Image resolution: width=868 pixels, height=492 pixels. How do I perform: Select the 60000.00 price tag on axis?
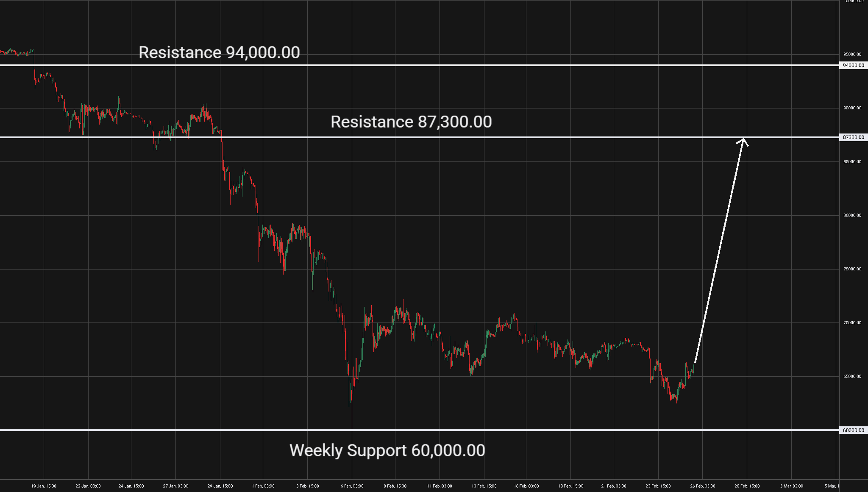click(853, 431)
